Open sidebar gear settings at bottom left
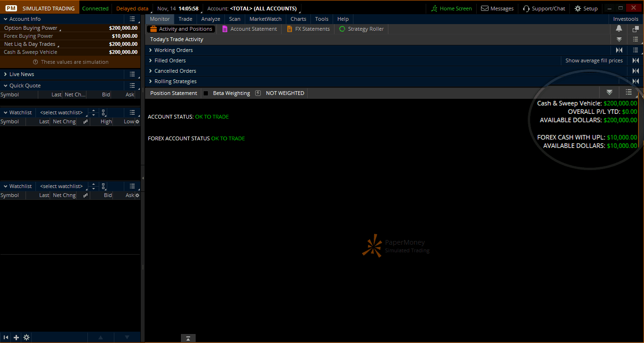This screenshot has height=343, width=644. tap(26, 337)
